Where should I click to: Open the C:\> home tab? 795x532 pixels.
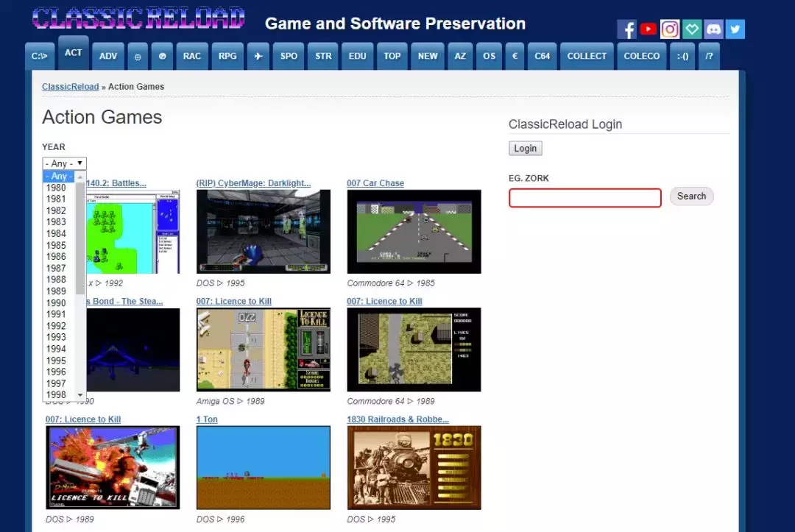pyautogui.click(x=39, y=56)
